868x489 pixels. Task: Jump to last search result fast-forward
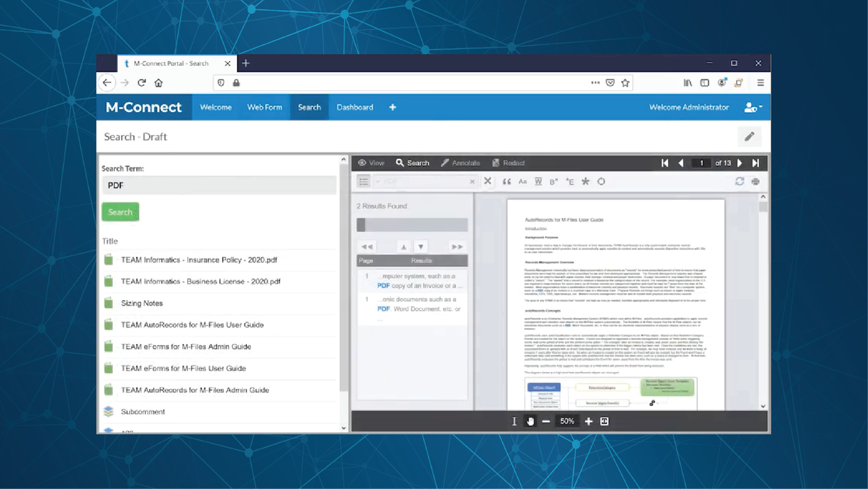coord(457,247)
